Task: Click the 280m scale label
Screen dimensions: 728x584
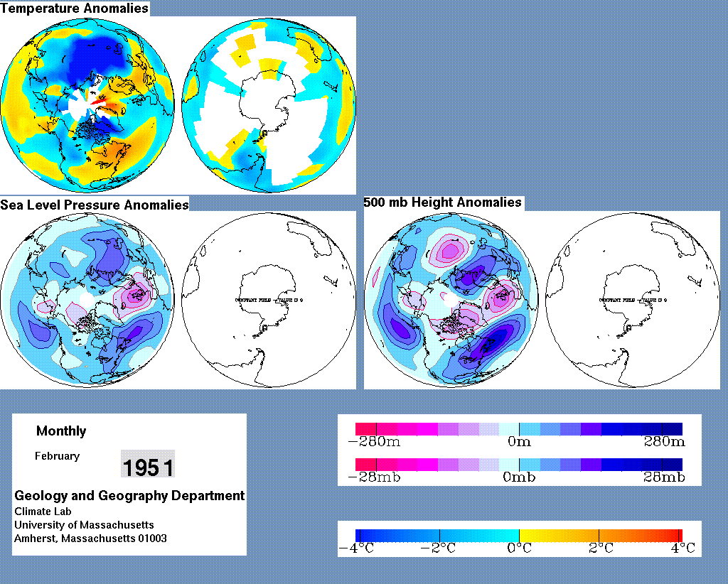Action: [665, 441]
